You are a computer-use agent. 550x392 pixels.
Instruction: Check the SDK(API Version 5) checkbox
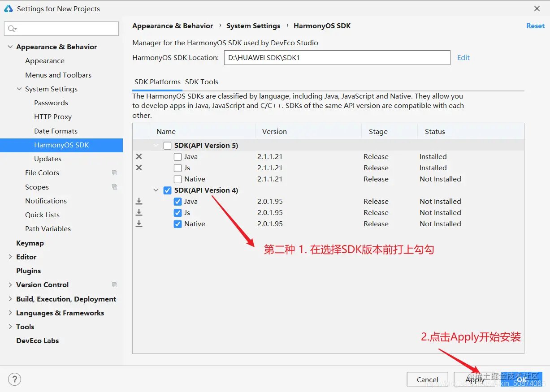[167, 145]
